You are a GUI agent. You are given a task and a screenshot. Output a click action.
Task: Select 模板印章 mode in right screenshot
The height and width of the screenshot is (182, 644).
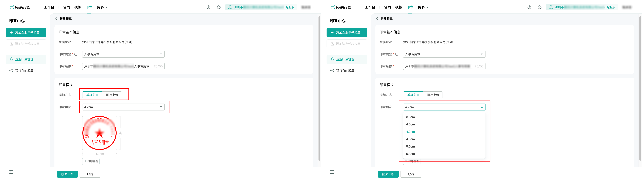click(413, 95)
